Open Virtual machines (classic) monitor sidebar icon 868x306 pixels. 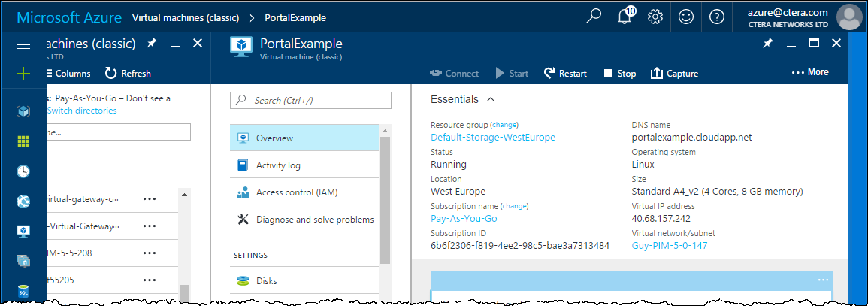click(x=23, y=232)
